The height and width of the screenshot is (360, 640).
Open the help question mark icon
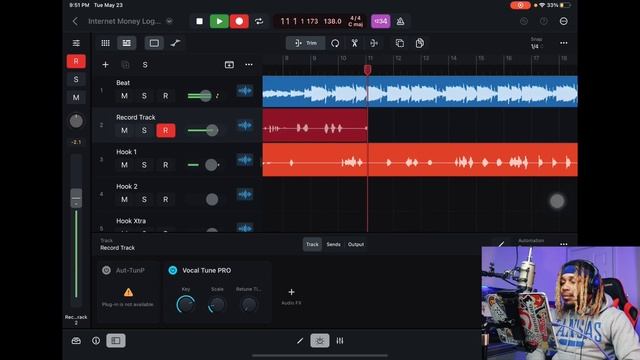coord(544,21)
